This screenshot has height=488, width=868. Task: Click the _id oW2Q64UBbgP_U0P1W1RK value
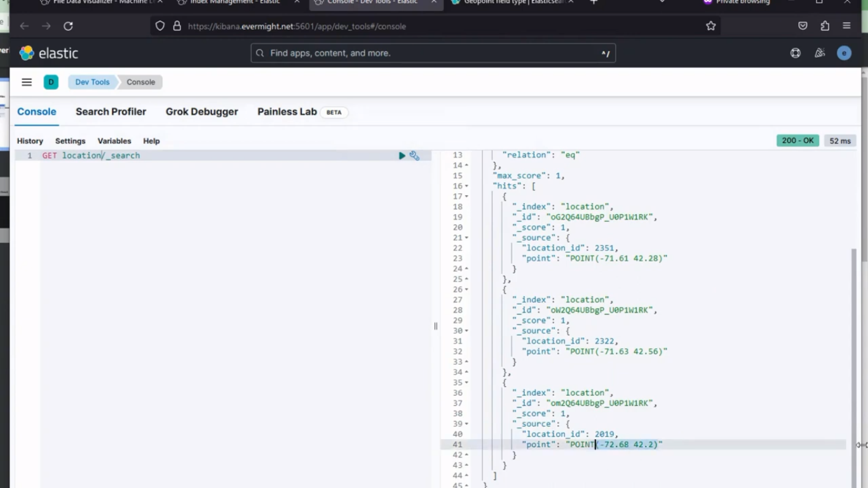601,310
